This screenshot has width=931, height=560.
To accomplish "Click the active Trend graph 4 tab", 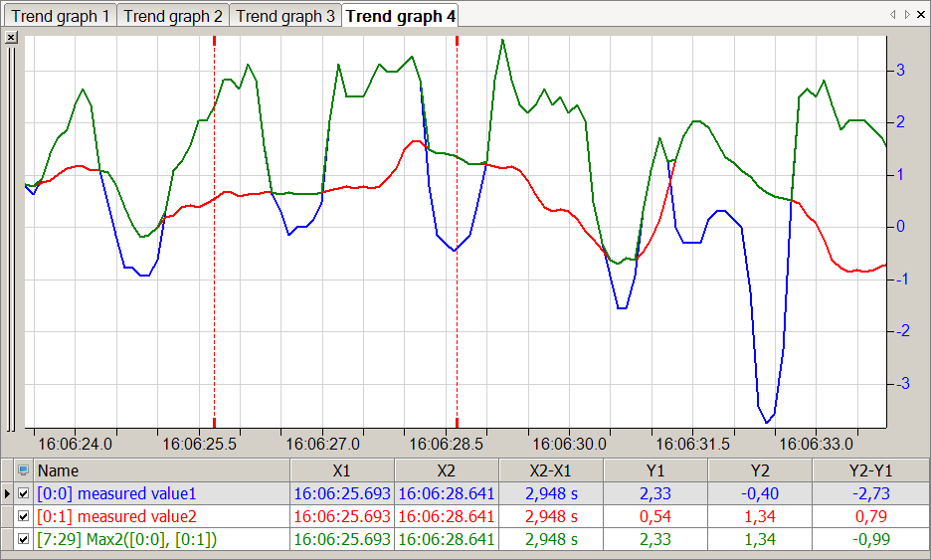I will [400, 16].
